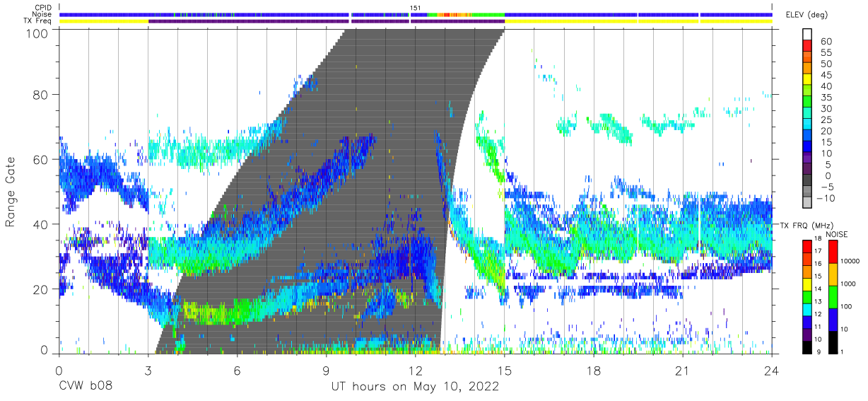This screenshot has width=868, height=401.
Task: Click the Range Gate axis tick 60
Action: pyautogui.click(x=42, y=159)
